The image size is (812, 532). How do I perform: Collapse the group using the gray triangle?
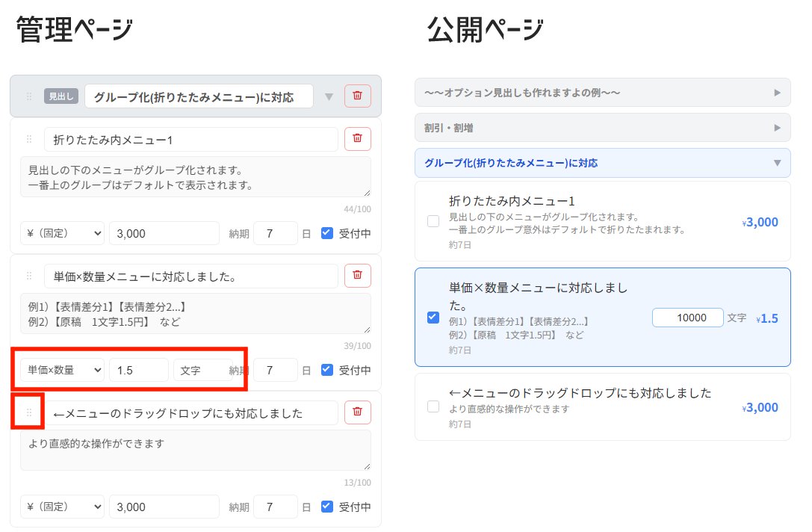pos(329,96)
